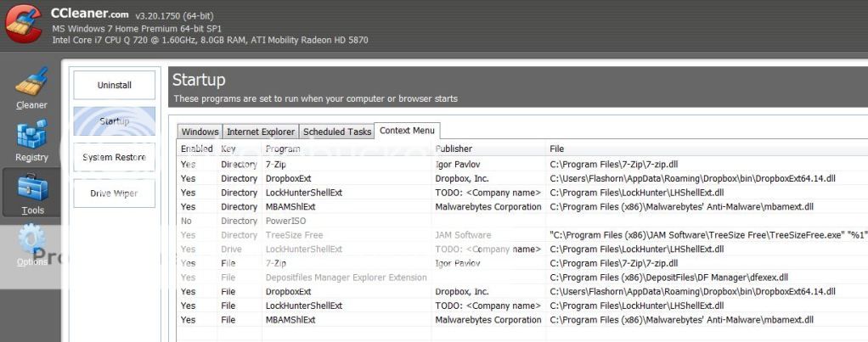Sort by the Enabled column header
The image size is (868, 342).
196,149
